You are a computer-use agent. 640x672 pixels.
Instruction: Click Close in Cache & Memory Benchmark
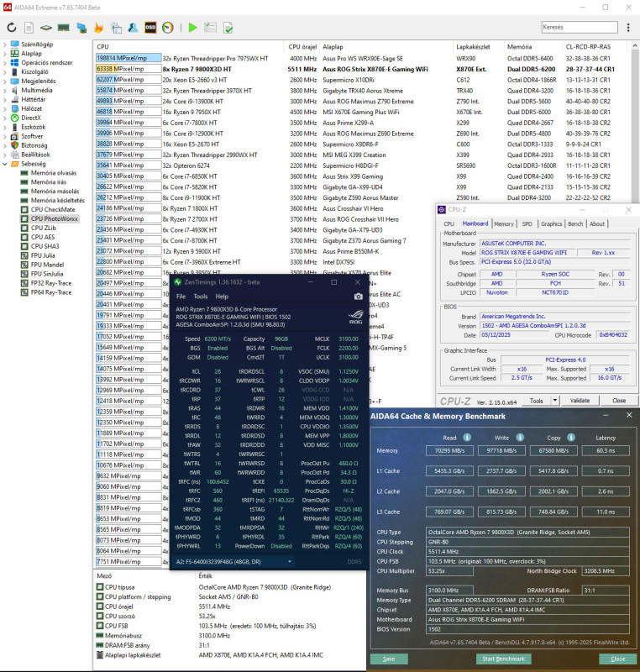[617, 659]
